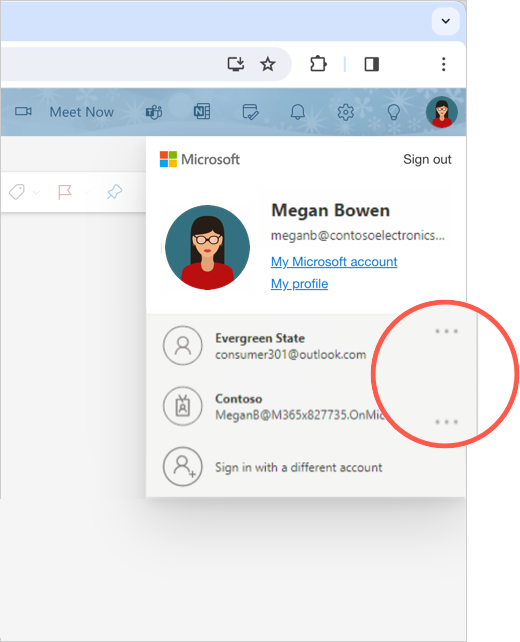Click the Megan Bowen account avatar in header
Viewport: 520px width, 642px height.
(441, 112)
